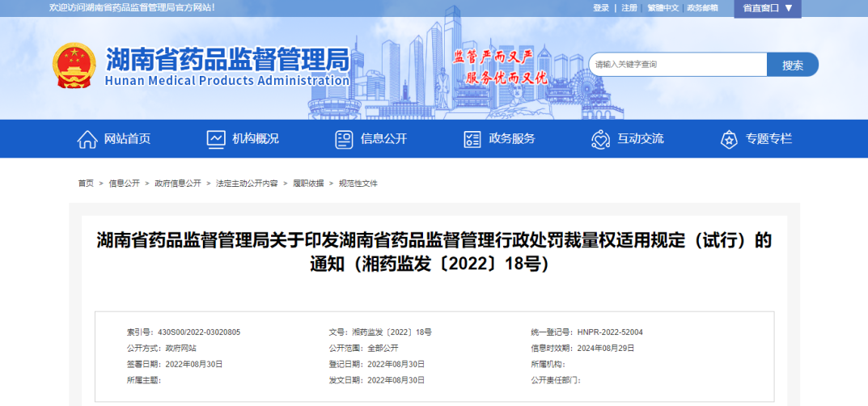The height and width of the screenshot is (406, 868).
Task: Click the home icon beside 网站首页
Action: (87, 139)
